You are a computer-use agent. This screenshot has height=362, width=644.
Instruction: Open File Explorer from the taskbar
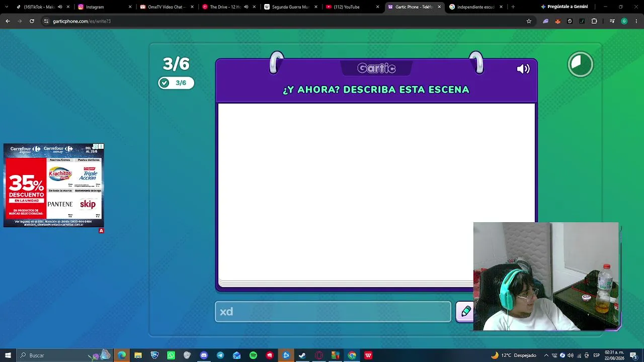coord(138,355)
